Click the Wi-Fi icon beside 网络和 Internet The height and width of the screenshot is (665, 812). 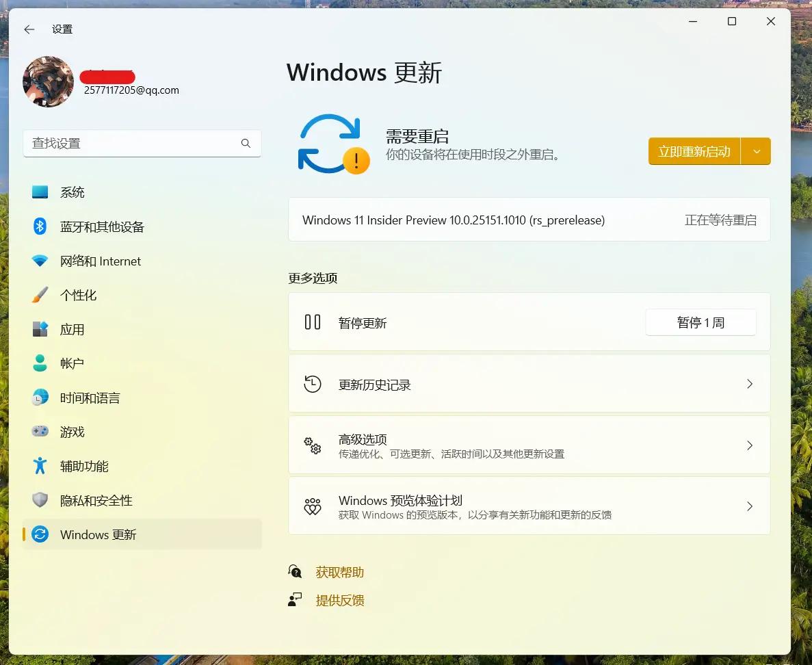point(40,261)
